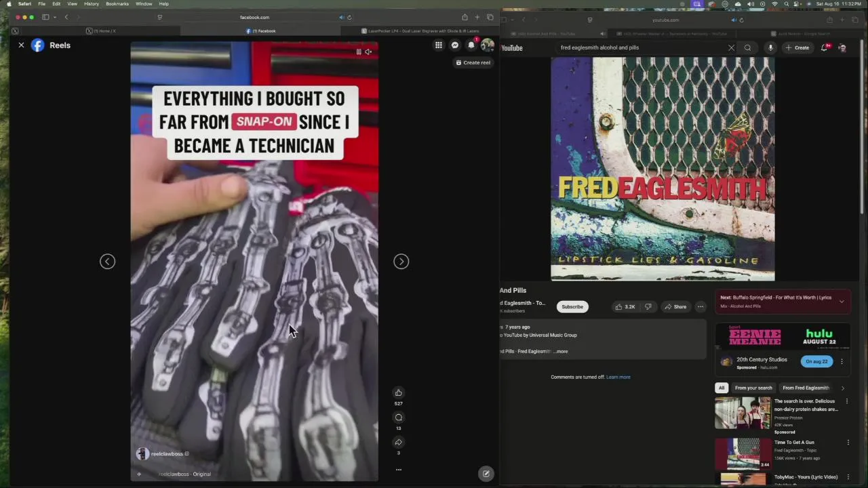Select the Facebook browser tab
868x488 pixels.
click(260, 30)
